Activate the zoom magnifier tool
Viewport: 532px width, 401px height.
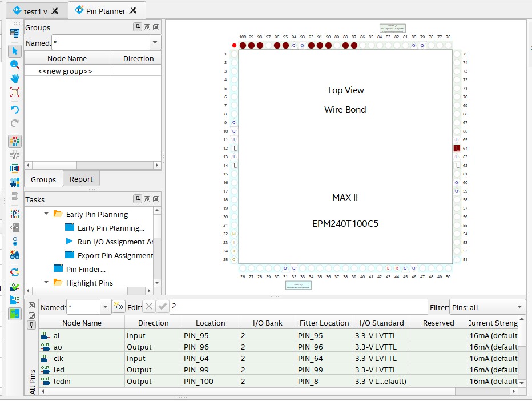[15, 64]
